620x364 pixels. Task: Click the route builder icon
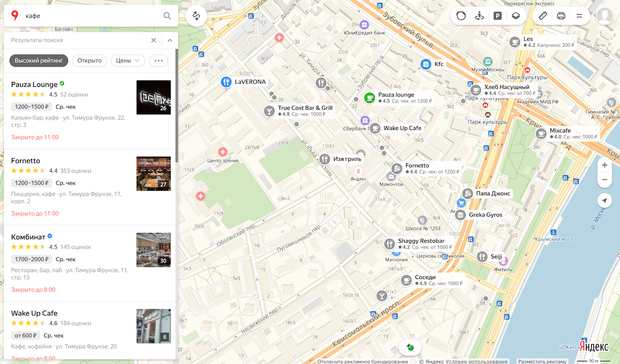coord(196,16)
